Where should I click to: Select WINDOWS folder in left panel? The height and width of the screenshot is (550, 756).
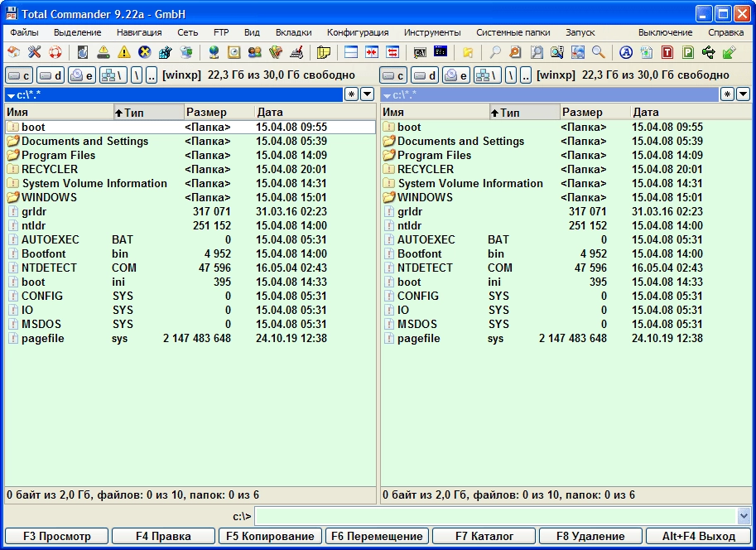pos(190,197)
